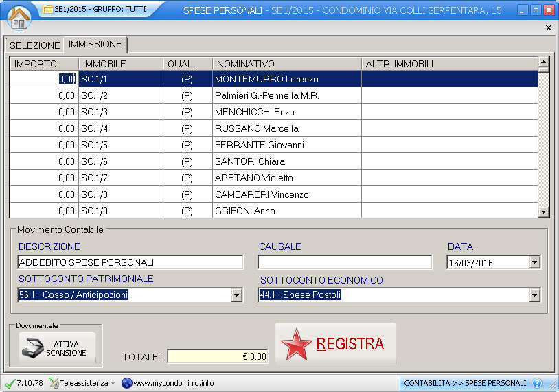The image size is (559, 392).
Task: Open the www.mycondominio.info link
Action: (x=173, y=383)
